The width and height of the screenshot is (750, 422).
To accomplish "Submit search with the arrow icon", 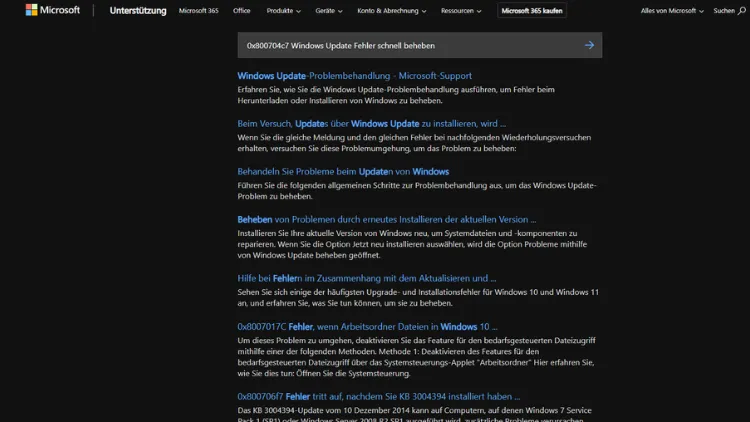I will (589, 45).
